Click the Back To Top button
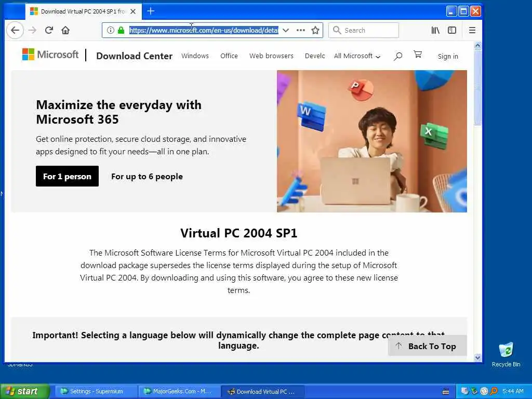The height and width of the screenshot is (399, 532). (x=427, y=346)
